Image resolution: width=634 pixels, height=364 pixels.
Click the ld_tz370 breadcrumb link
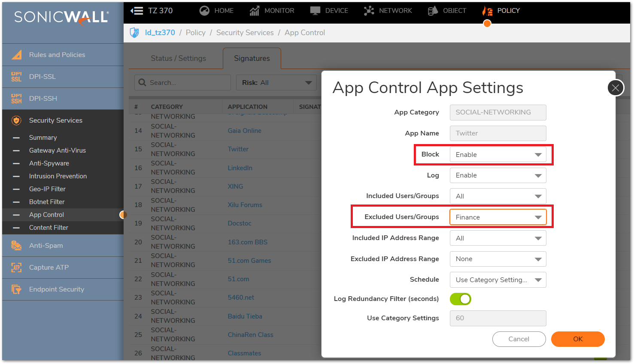coord(160,33)
